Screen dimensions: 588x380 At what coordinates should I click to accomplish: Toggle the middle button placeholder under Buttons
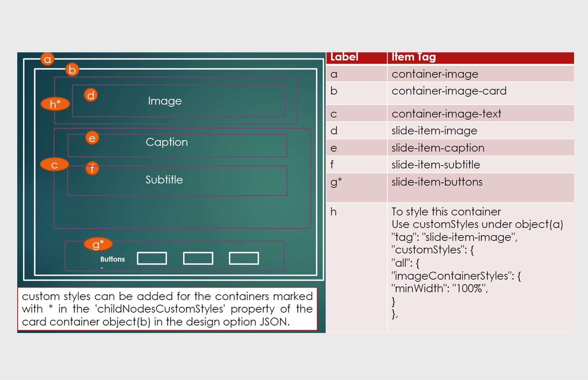pos(198,258)
